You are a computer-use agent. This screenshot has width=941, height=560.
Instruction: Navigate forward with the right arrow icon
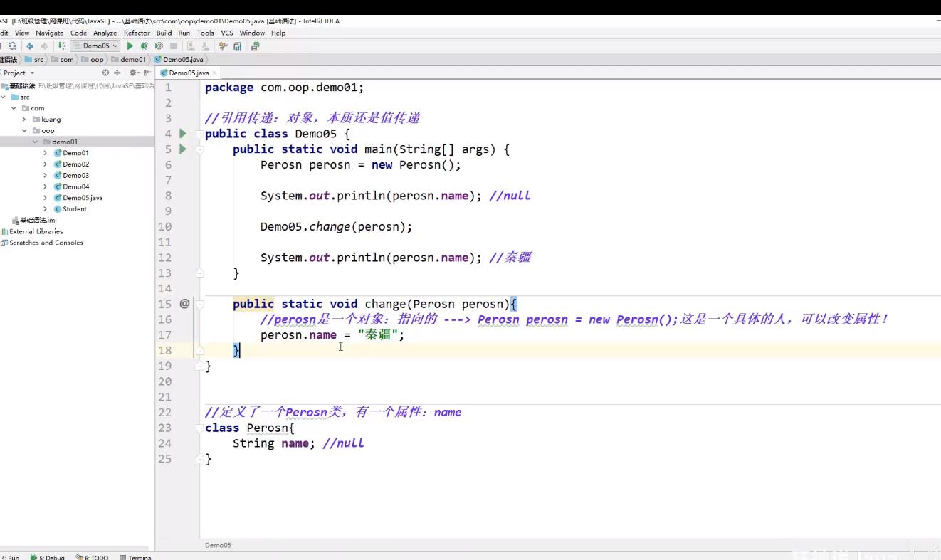tap(44, 46)
